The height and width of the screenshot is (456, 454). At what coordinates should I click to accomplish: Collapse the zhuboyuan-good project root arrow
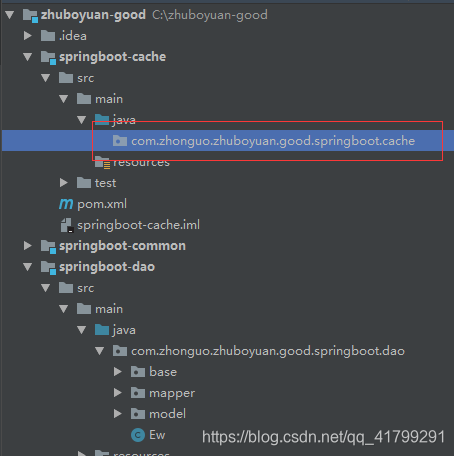[x=10, y=15]
